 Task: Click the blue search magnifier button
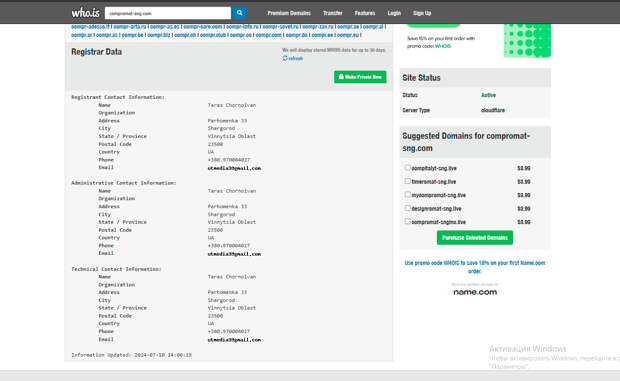coord(239,13)
